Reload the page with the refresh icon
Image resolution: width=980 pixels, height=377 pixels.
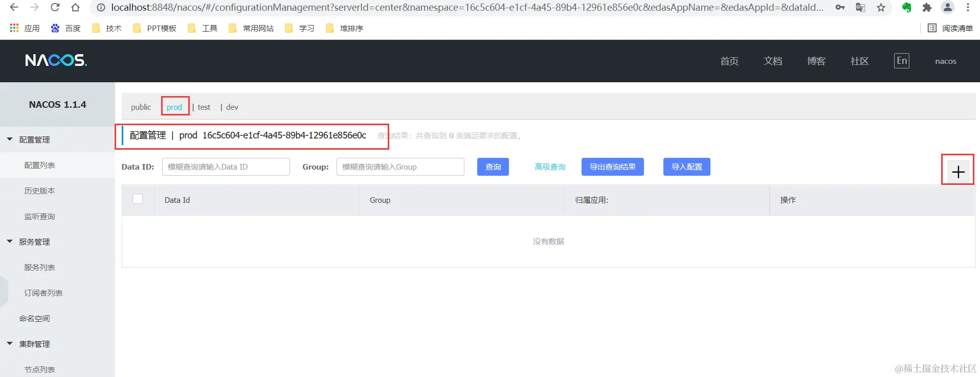pyautogui.click(x=55, y=7)
